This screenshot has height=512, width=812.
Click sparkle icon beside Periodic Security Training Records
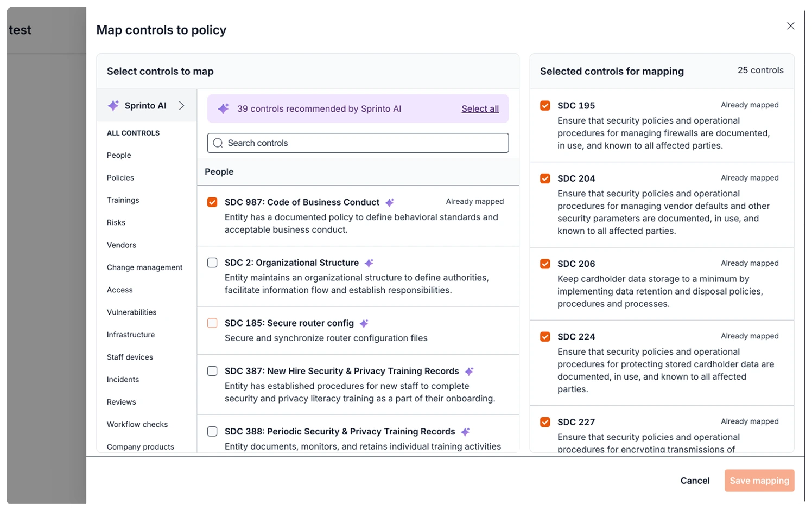465,432
